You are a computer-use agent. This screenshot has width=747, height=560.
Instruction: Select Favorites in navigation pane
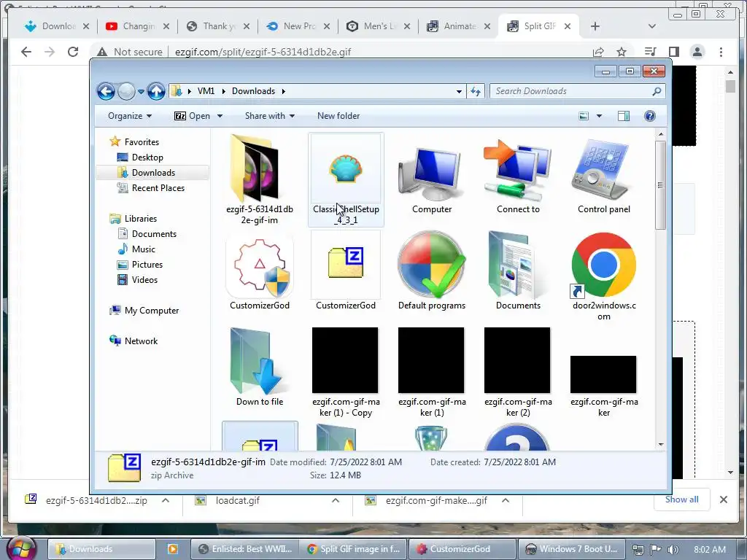point(142,142)
